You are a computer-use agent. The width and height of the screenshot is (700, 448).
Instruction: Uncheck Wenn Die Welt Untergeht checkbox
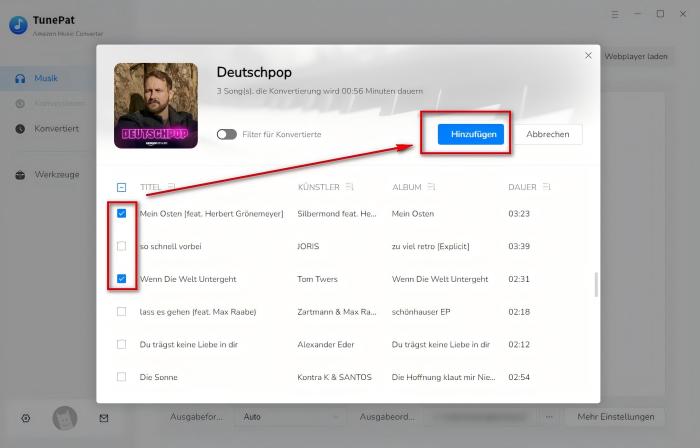[121, 279]
